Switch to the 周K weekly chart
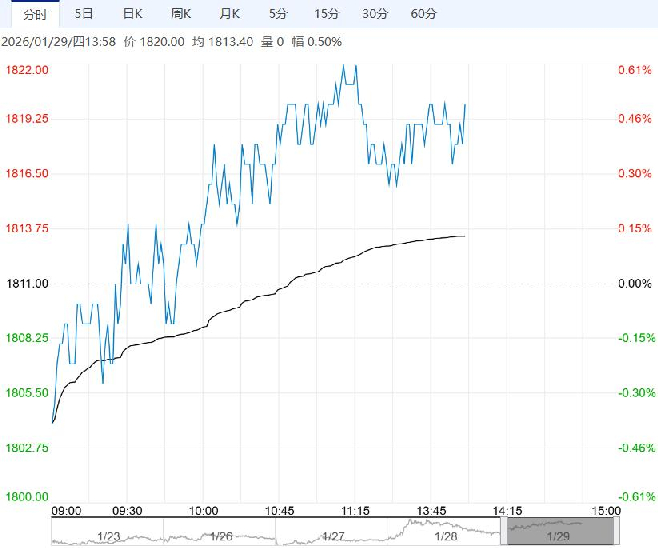This screenshot has height=548, width=658. [x=181, y=14]
